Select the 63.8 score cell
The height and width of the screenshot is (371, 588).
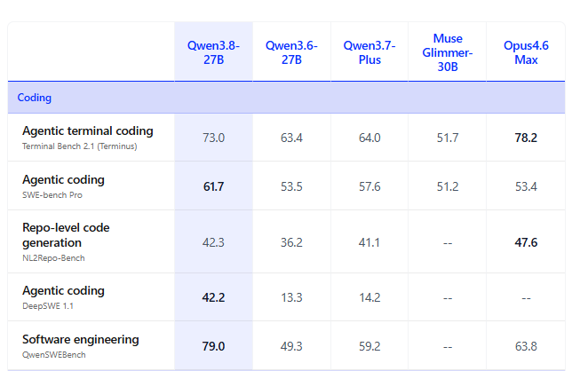[x=526, y=346]
